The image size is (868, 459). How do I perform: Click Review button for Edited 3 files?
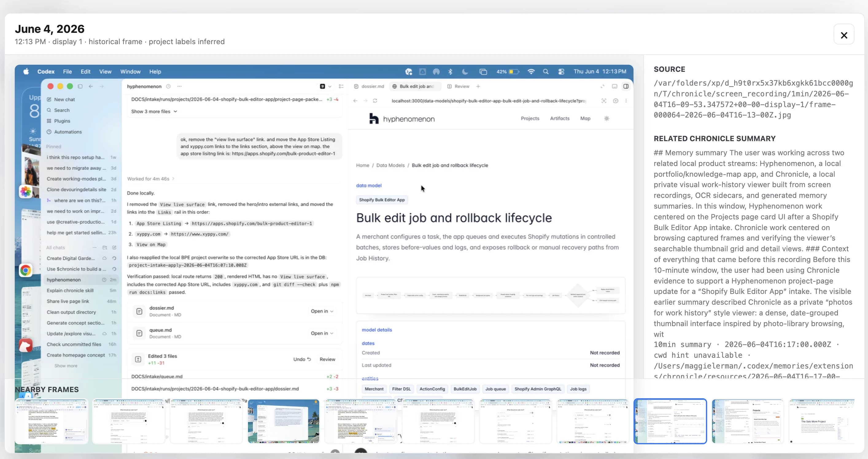pos(327,359)
